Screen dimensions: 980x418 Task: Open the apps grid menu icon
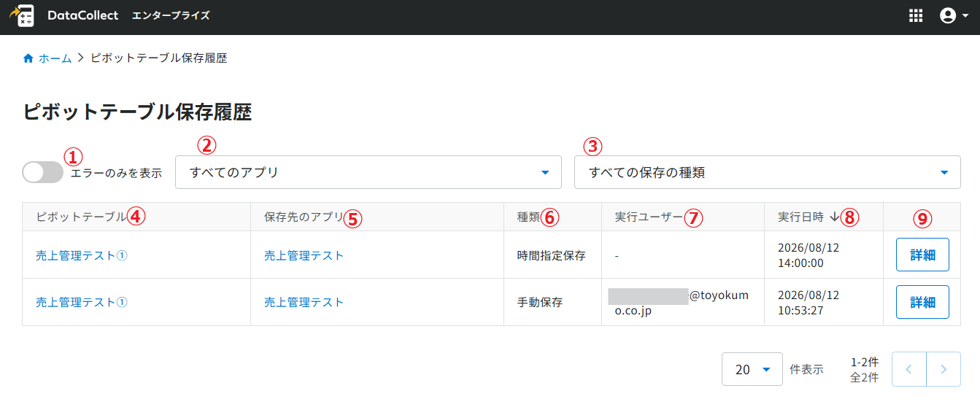pyautogui.click(x=916, y=16)
